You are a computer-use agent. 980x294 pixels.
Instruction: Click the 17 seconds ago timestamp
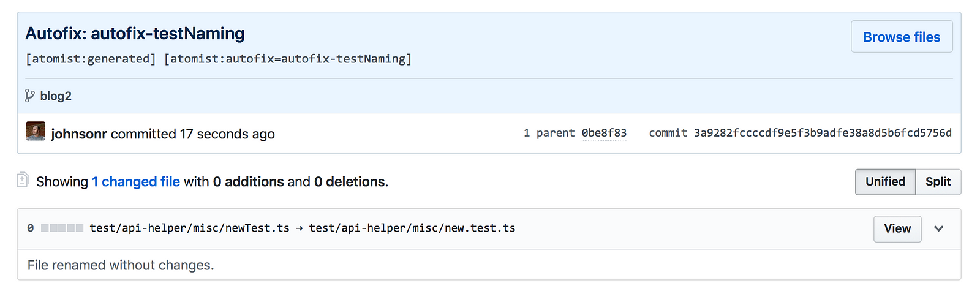tap(227, 134)
